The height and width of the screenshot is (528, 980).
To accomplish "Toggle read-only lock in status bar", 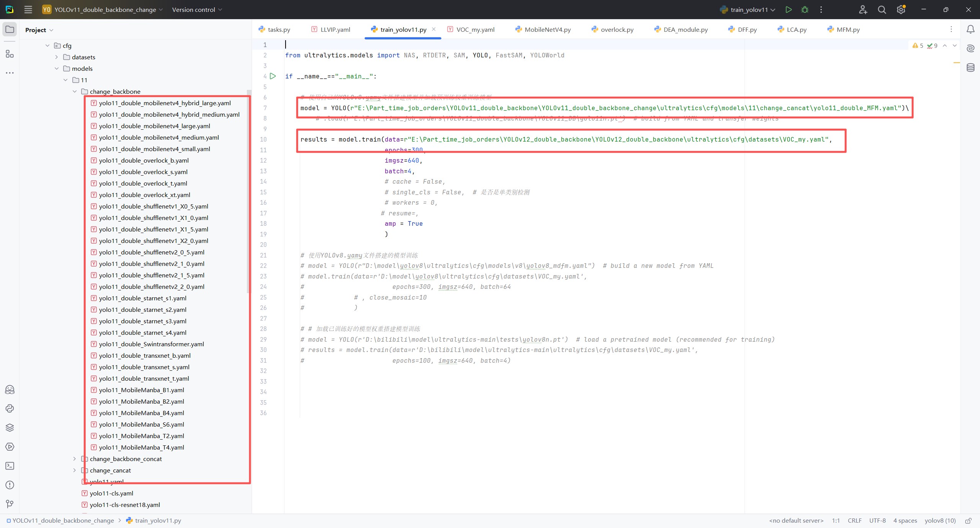I will [968, 521].
